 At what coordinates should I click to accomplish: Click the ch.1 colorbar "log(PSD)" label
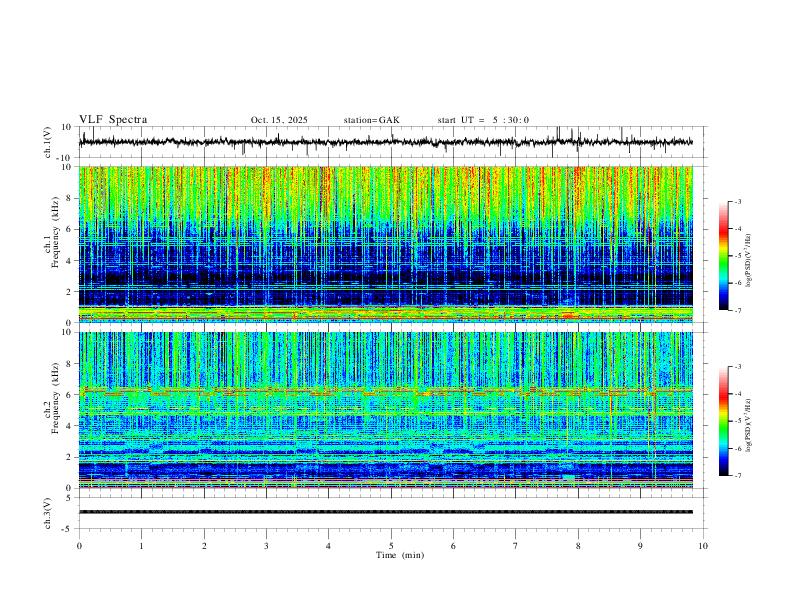coord(749,261)
